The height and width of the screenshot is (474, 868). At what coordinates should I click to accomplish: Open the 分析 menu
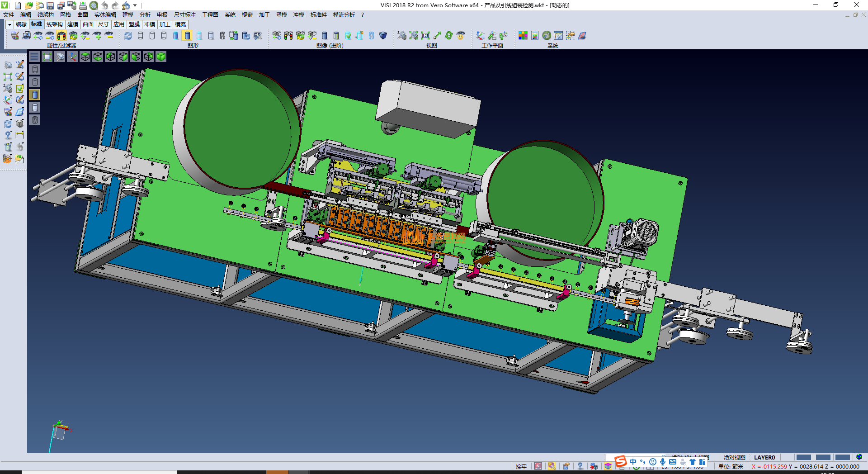tap(145, 15)
